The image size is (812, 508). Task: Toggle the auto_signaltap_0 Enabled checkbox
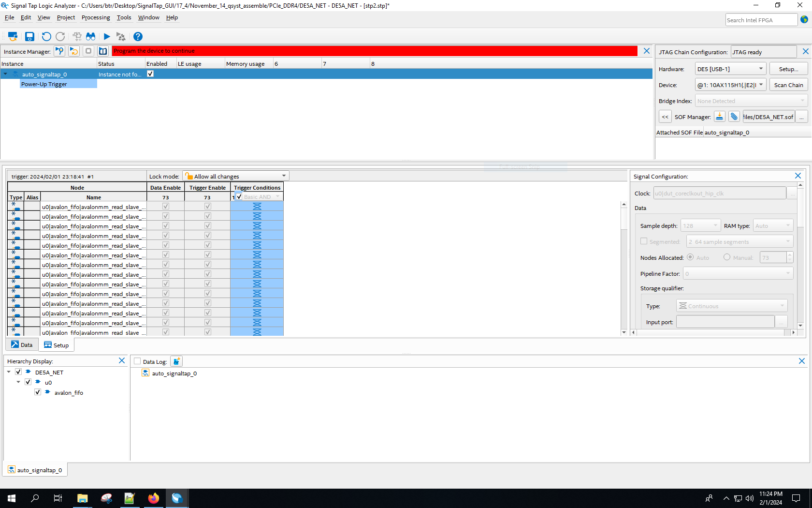click(x=150, y=74)
